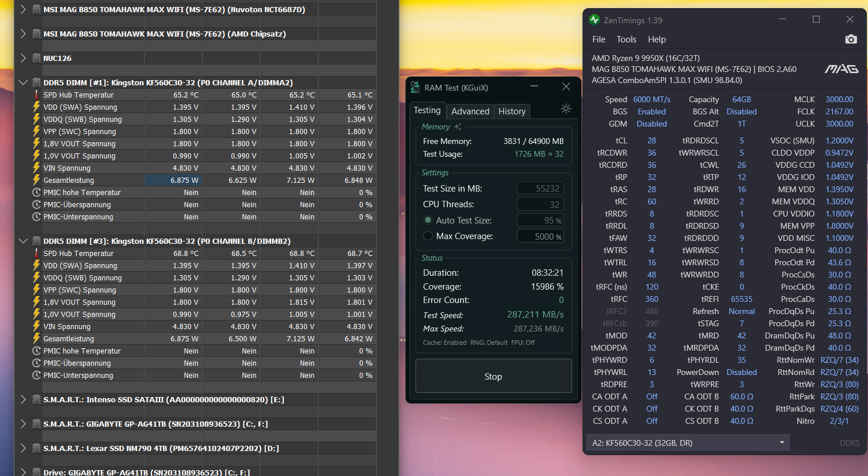
Task: Click the chip icon of DDR5 DIMM [#1]
Action: [36, 82]
